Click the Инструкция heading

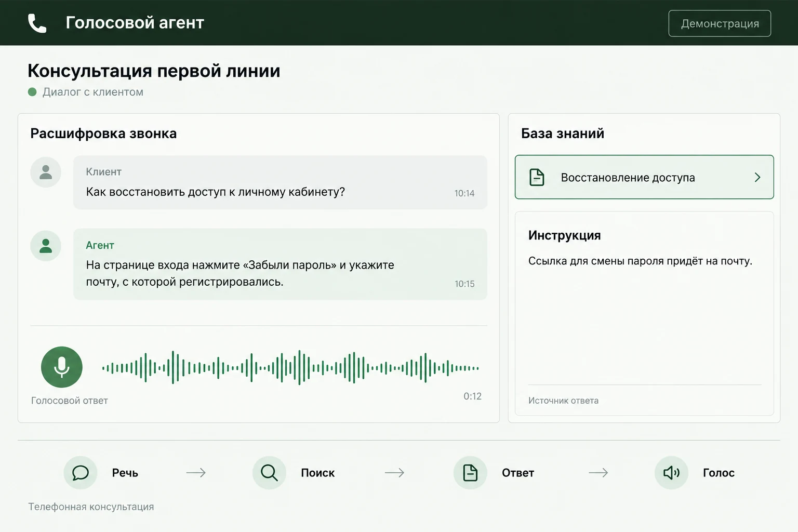click(565, 235)
